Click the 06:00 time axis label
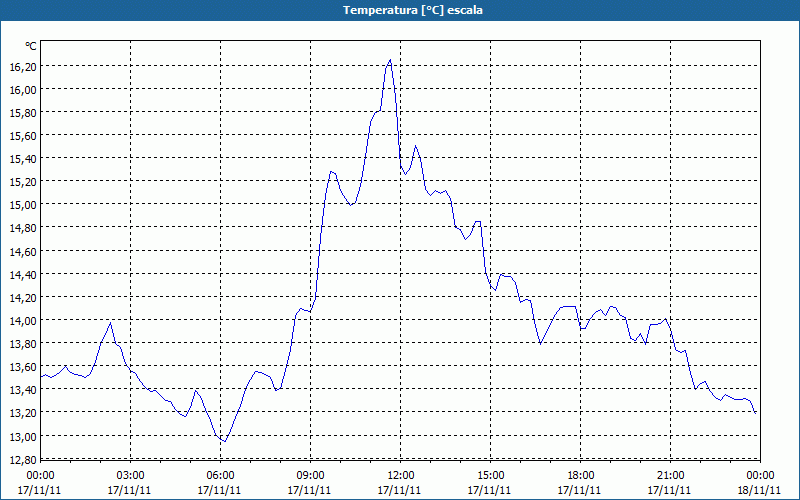Screen dimensions: 800x500 (220, 476)
